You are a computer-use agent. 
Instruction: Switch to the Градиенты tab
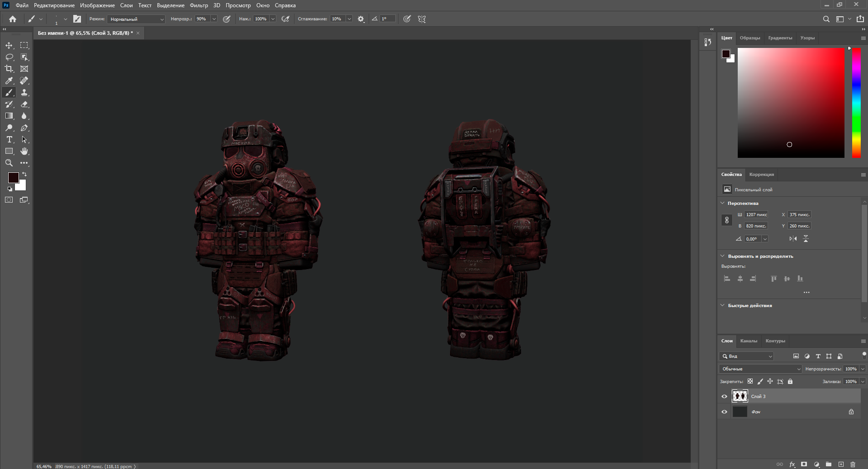click(780, 38)
